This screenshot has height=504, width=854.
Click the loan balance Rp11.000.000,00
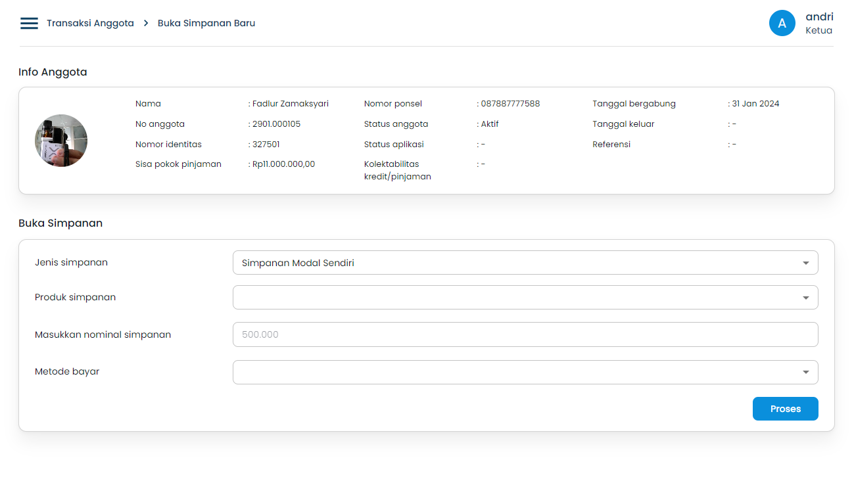(x=283, y=164)
